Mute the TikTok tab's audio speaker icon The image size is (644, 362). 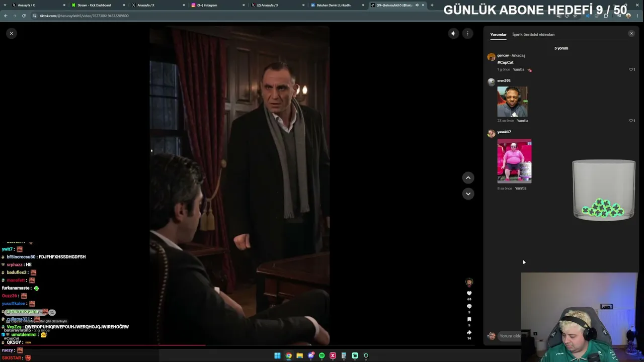tap(417, 5)
